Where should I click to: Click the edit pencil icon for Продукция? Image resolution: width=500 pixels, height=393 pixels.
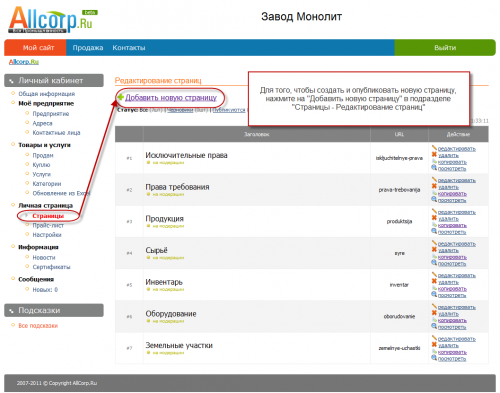click(x=434, y=211)
